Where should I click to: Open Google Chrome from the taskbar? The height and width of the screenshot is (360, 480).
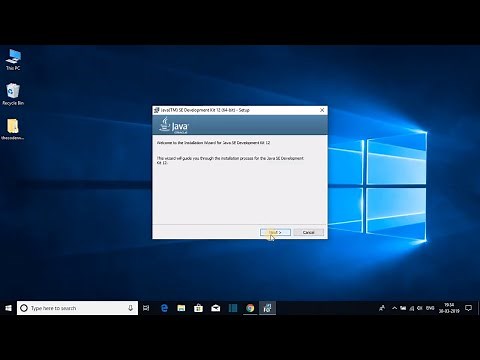[250, 308]
